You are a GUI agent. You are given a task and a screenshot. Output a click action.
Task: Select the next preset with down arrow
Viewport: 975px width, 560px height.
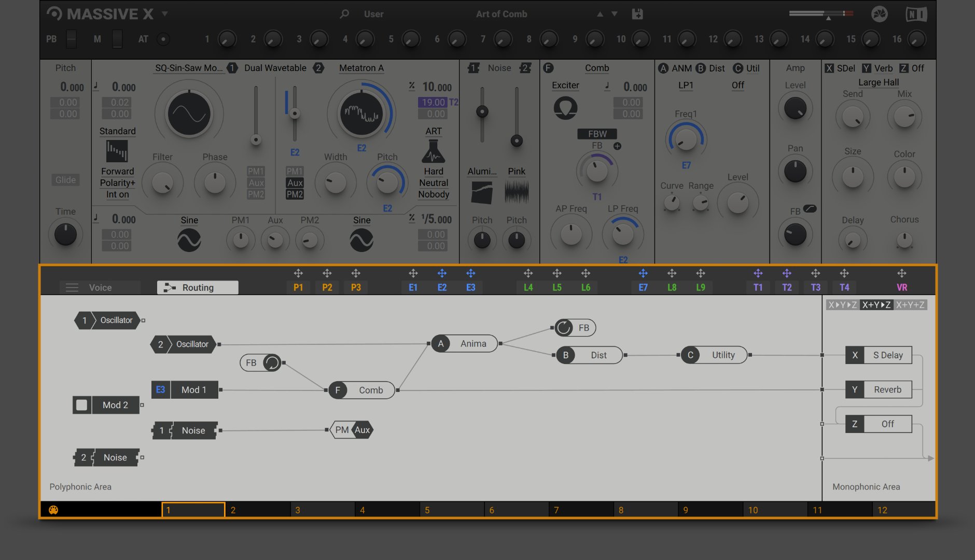tap(615, 14)
